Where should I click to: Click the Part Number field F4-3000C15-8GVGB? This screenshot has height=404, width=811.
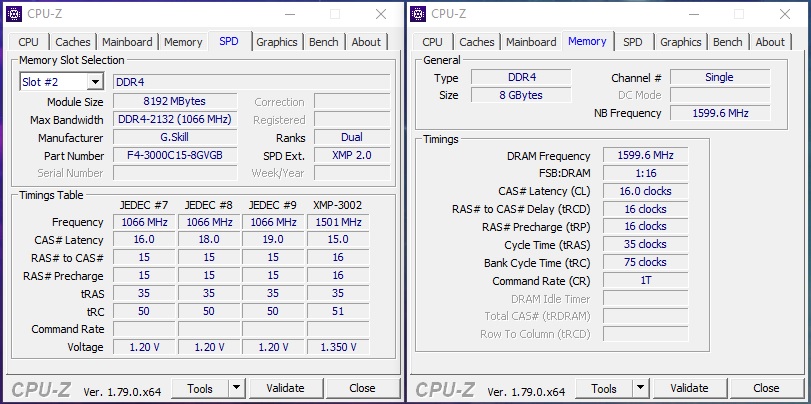(174, 156)
